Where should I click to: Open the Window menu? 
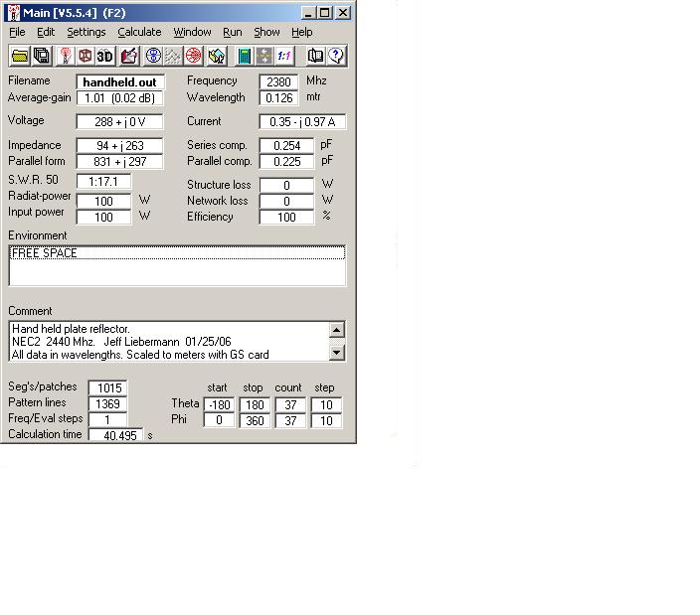[x=192, y=32]
